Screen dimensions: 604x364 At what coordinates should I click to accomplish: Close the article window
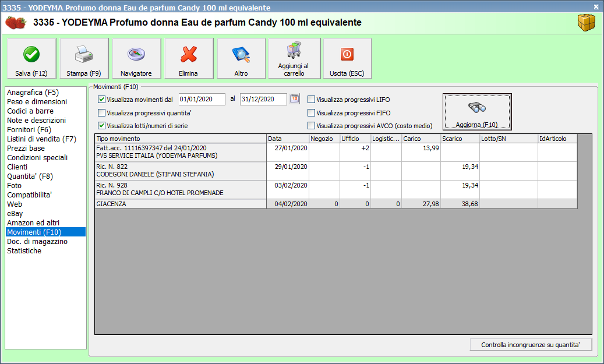pyautogui.click(x=596, y=7)
